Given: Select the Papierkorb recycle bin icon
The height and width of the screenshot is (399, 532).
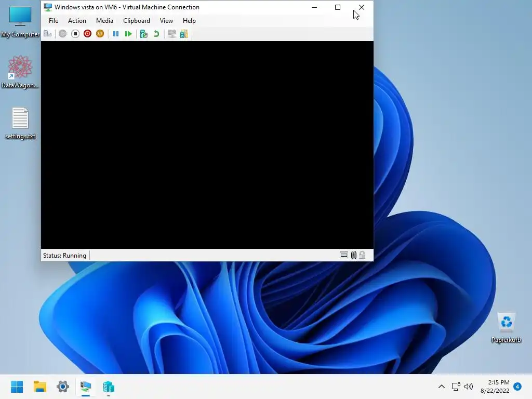Looking at the screenshot, I should tap(506, 327).
